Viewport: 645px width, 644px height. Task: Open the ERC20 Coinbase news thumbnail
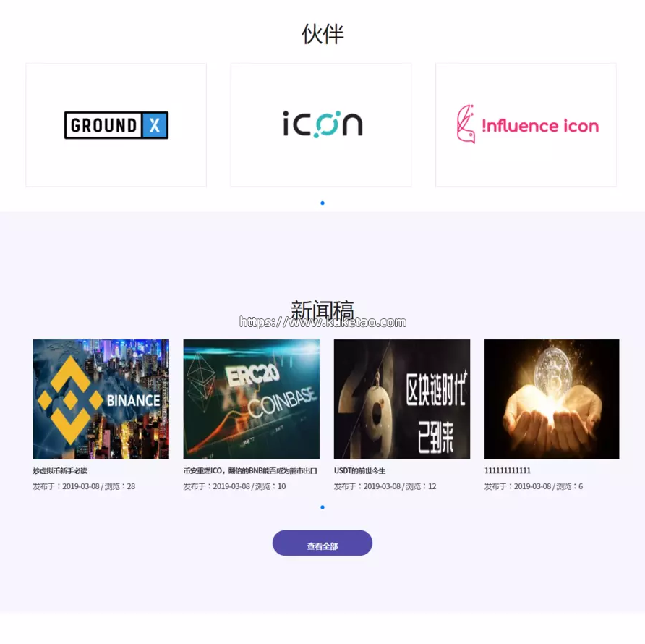(252, 399)
